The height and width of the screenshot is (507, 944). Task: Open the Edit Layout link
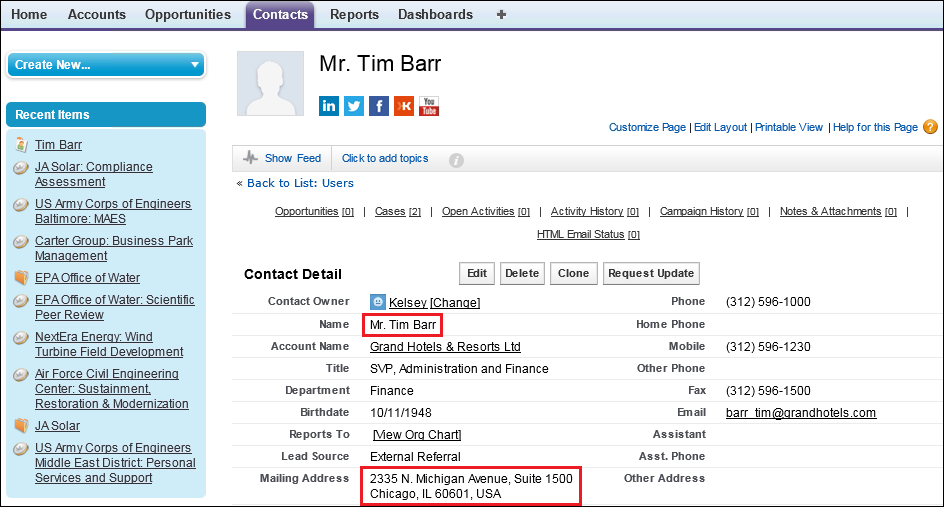click(x=721, y=127)
